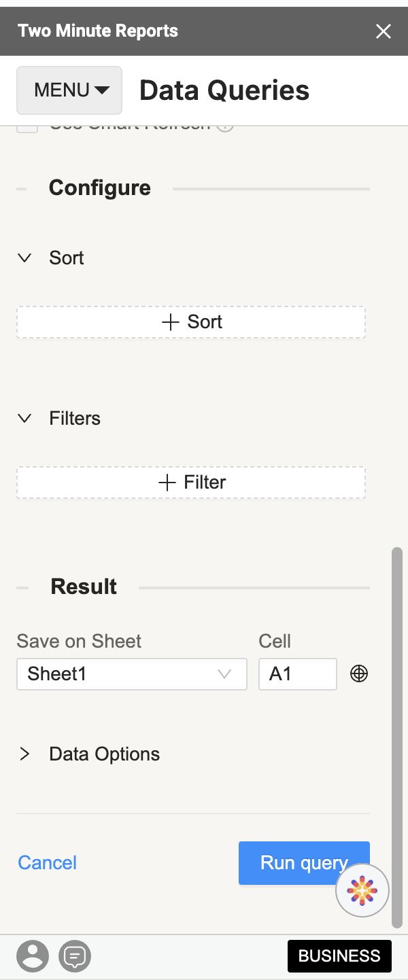Click the info icon beside Smart Refresh
This screenshot has width=408, height=980.
click(x=225, y=127)
